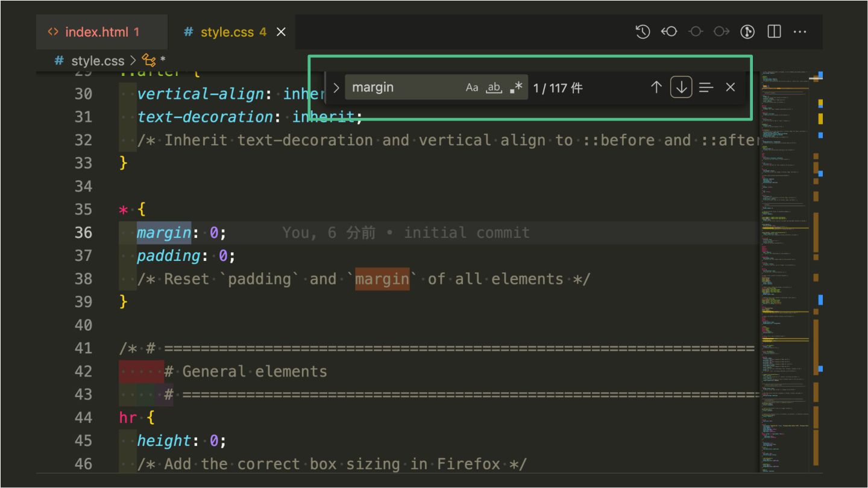The width and height of the screenshot is (868, 488).
Task: Split the editor to the right
Action: point(774,32)
